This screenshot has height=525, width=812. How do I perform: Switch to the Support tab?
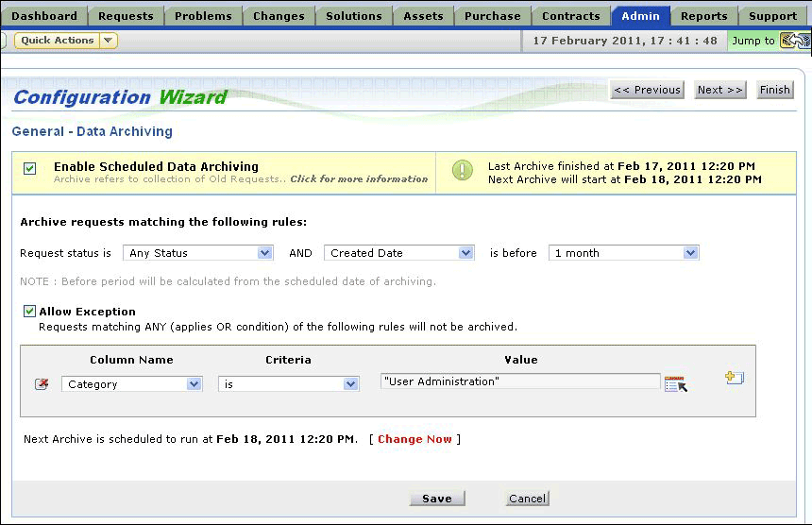tap(772, 16)
